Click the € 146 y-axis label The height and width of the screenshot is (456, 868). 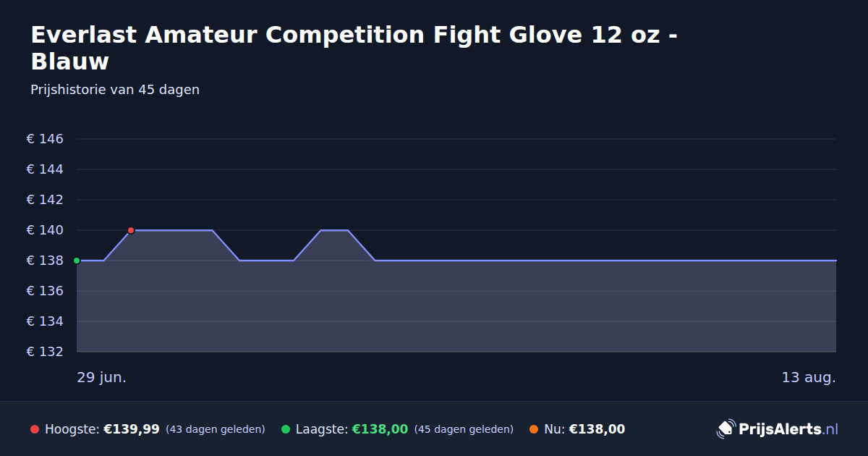coord(45,139)
